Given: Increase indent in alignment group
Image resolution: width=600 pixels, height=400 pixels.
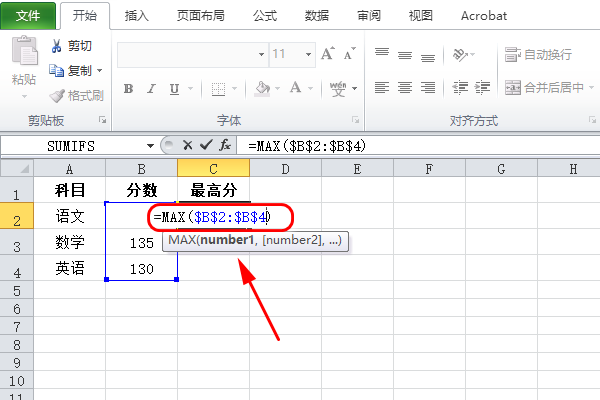Looking at the screenshot, I should pyautogui.click(x=482, y=88).
